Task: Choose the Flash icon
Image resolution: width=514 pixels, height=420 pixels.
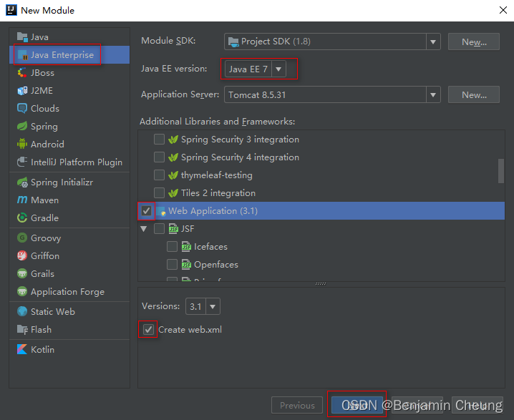Action: (x=22, y=329)
